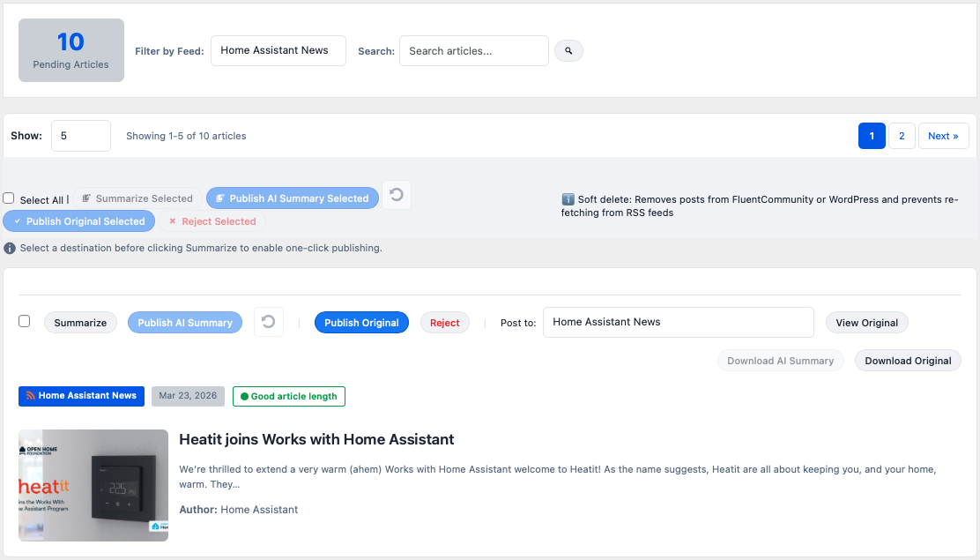Click Publish AI Summary for the article
Viewport: 980px width, 560px height.
coord(185,323)
